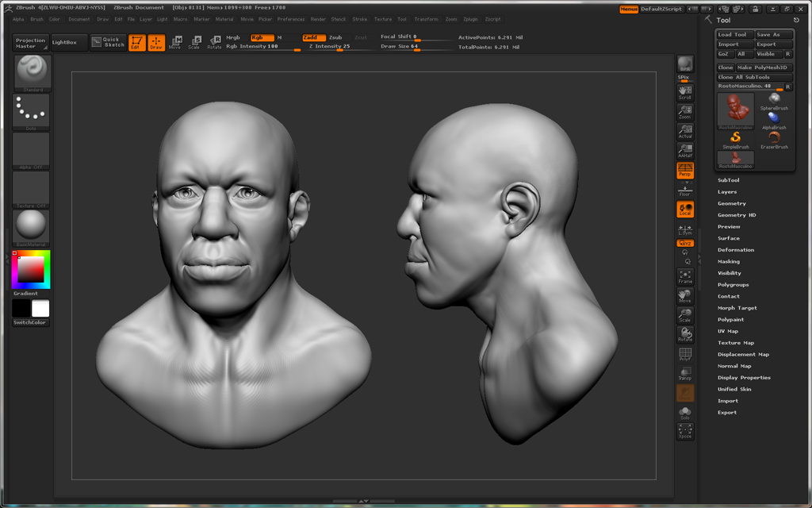Viewport: 812px width, 508px height.
Task: Open Quick Sketch
Action: pos(108,42)
